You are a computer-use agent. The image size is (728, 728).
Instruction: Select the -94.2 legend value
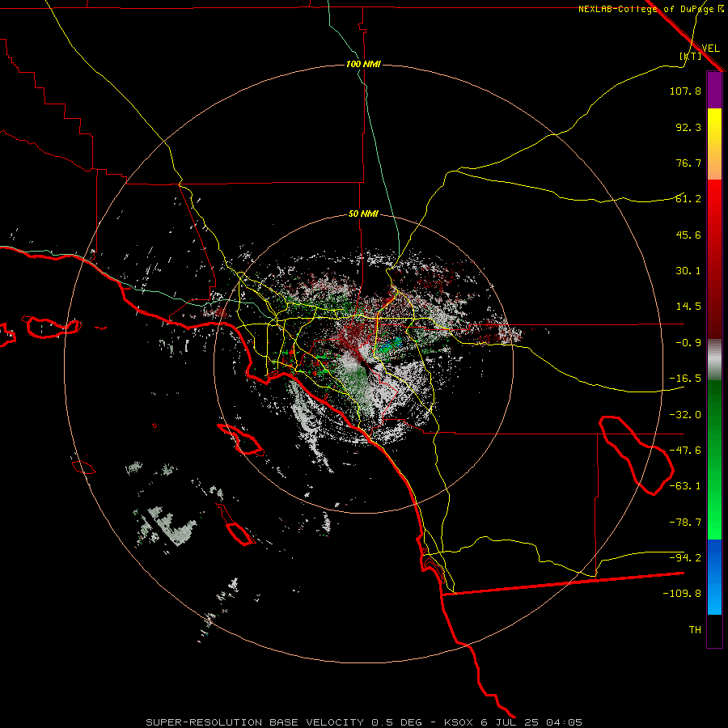pyautogui.click(x=685, y=557)
